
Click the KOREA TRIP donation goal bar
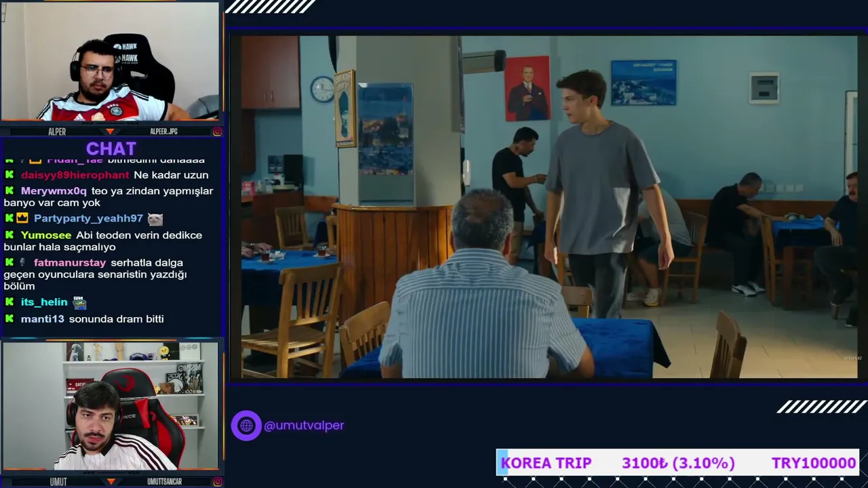coord(678,463)
